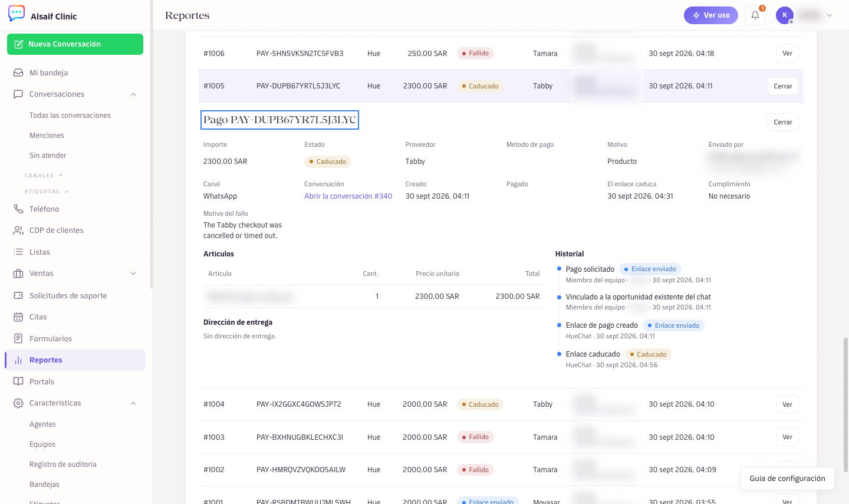Click the Teléfono phone icon

[x=18, y=209]
